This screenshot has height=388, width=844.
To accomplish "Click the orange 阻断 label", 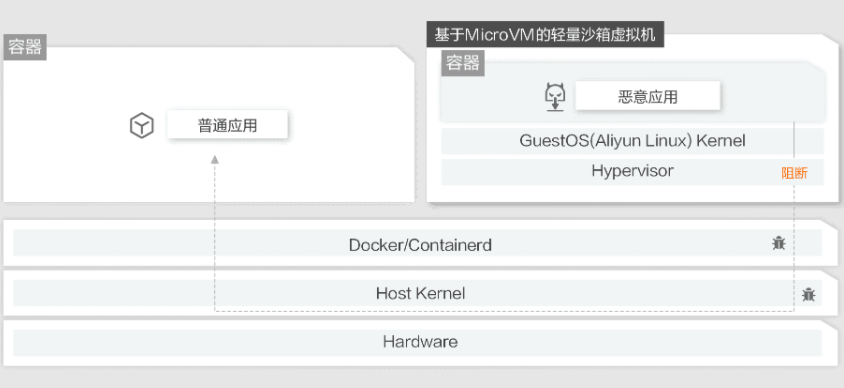I will tap(794, 173).
